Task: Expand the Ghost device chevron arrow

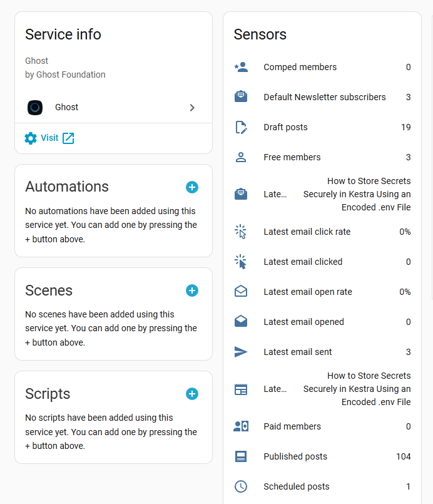Action: coord(192,108)
